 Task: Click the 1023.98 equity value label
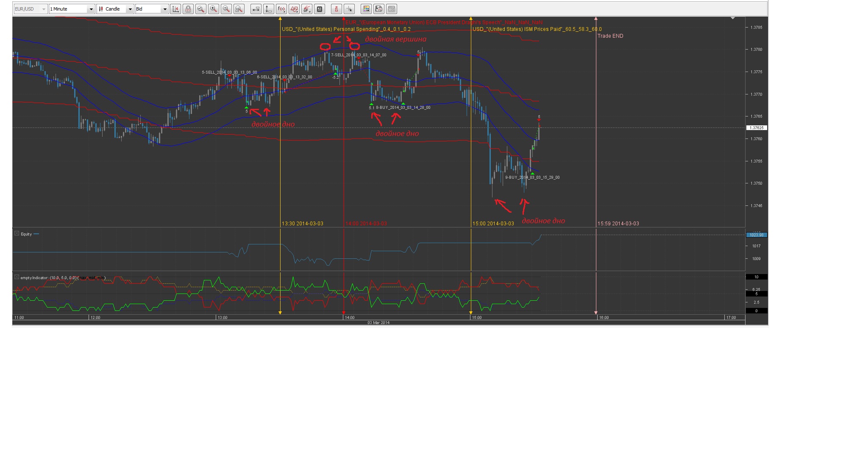click(757, 235)
